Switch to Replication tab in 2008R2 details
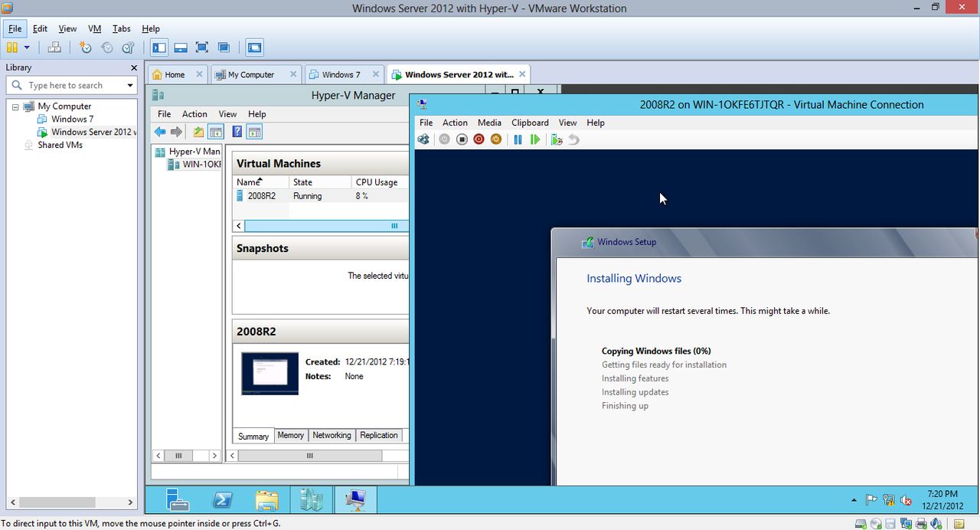 pyautogui.click(x=379, y=435)
